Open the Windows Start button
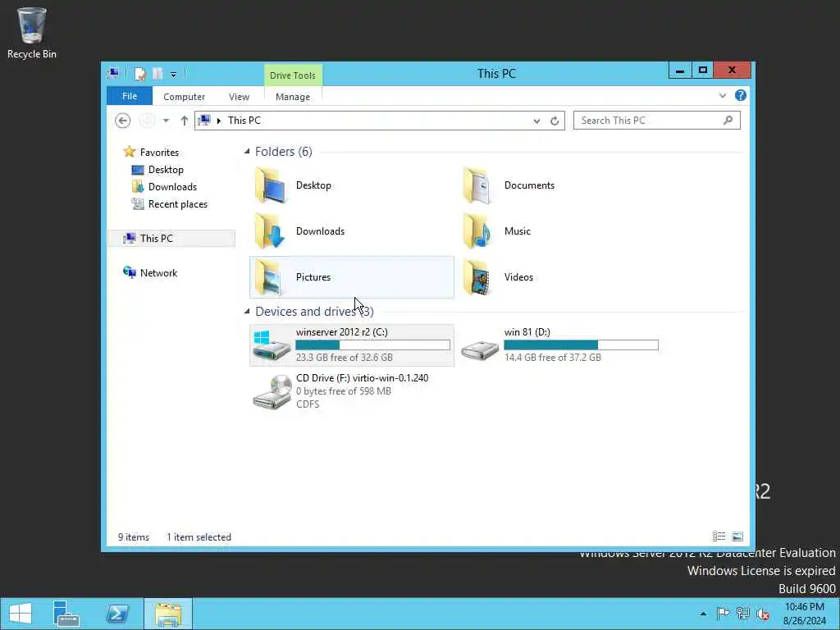Screen dimensions: 840x630 (21, 614)
